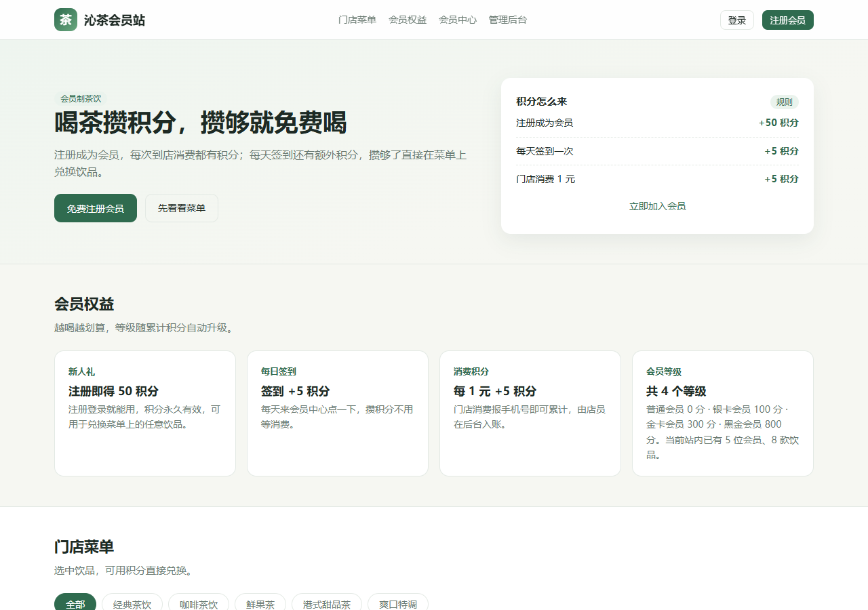Click the 注册成为会员 row text
868x610 pixels.
545,123
